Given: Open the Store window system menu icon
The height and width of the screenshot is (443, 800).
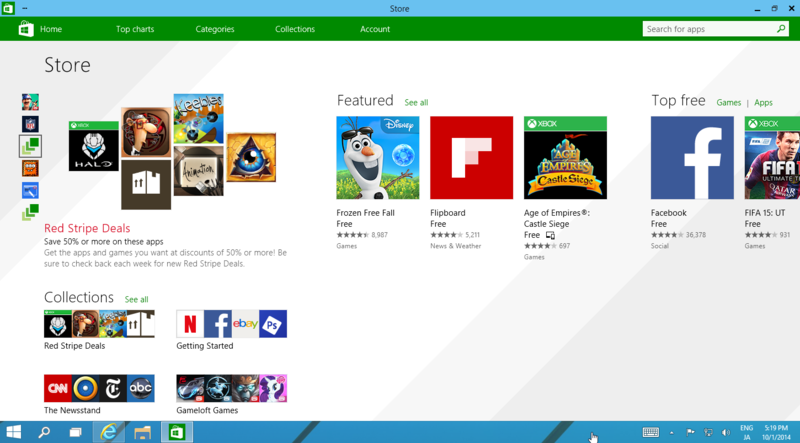Looking at the screenshot, I should (8, 8).
